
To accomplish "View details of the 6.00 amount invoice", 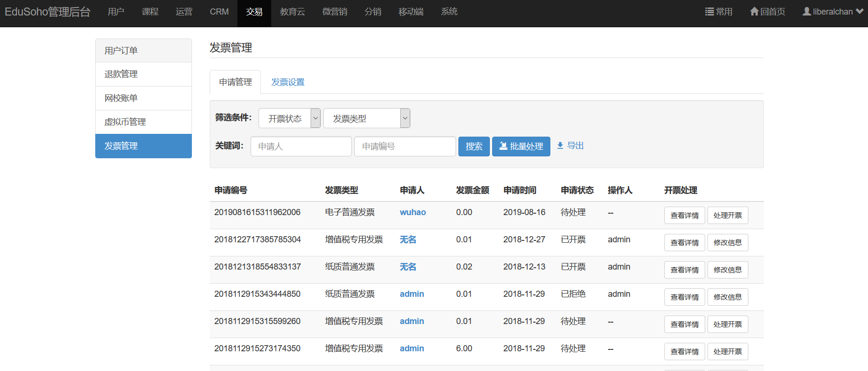I will point(684,352).
